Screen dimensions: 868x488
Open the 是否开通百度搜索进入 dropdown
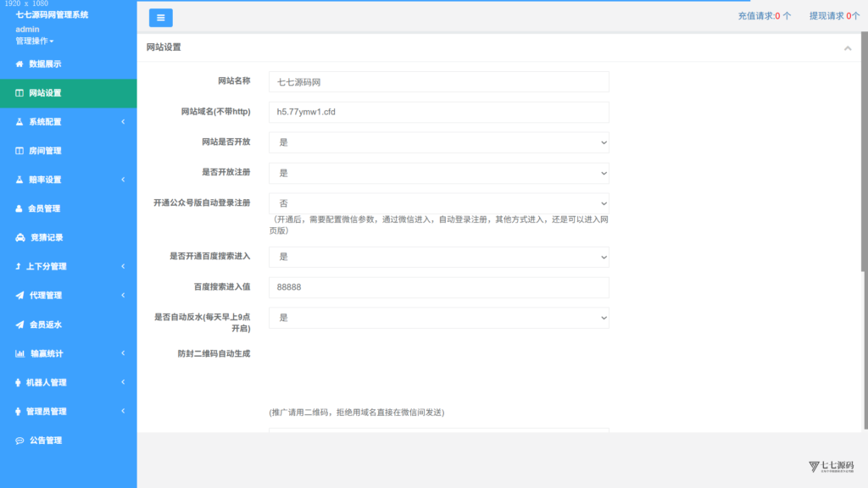click(x=439, y=258)
